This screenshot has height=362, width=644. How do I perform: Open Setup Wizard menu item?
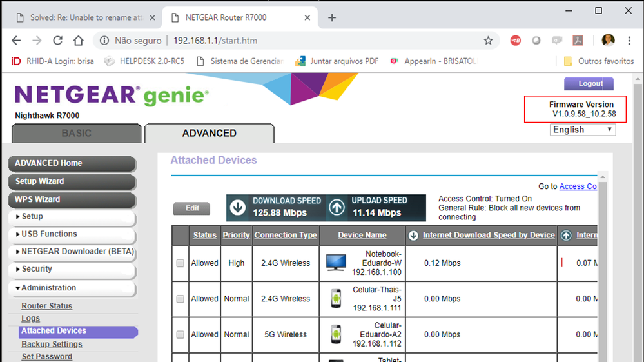[72, 181]
